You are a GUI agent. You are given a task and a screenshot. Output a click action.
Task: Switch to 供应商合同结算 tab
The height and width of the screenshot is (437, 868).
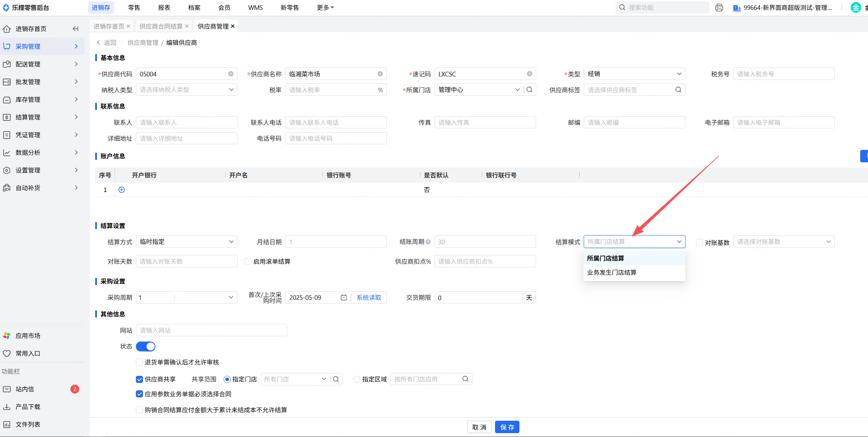161,26
